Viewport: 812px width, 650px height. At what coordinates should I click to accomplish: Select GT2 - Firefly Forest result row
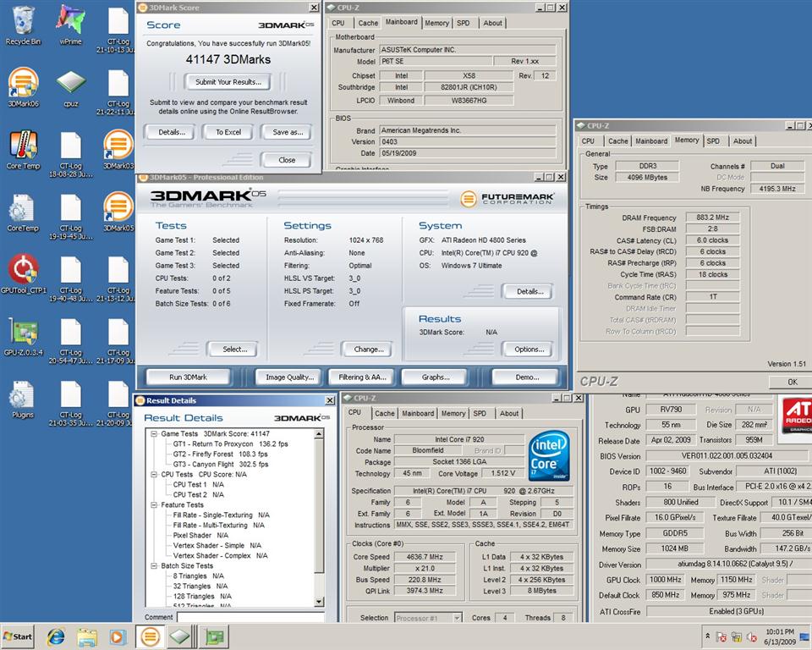coord(220,454)
